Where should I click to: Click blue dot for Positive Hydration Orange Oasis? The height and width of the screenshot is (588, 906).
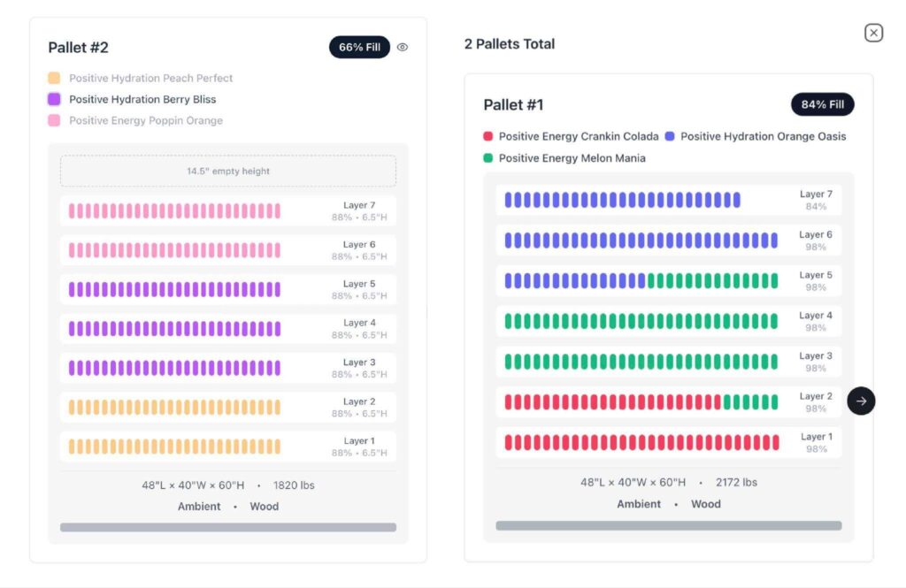670,136
